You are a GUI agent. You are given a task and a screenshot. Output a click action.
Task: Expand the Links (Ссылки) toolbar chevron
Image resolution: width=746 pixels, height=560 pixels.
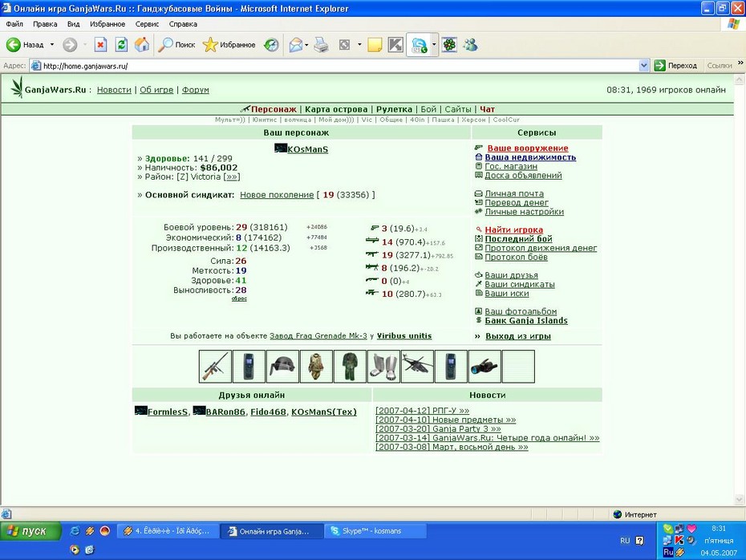[740, 63]
